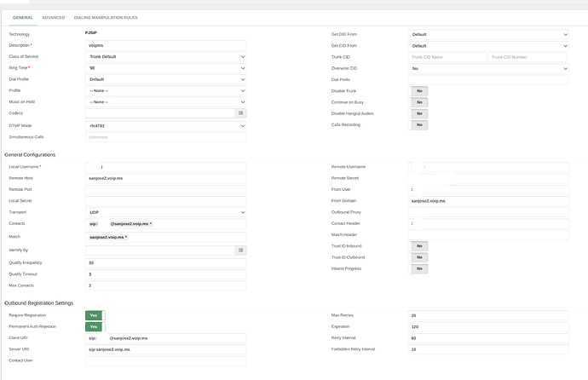Expand the Class of Service dropdown
588x380 pixels.
[x=166, y=56]
